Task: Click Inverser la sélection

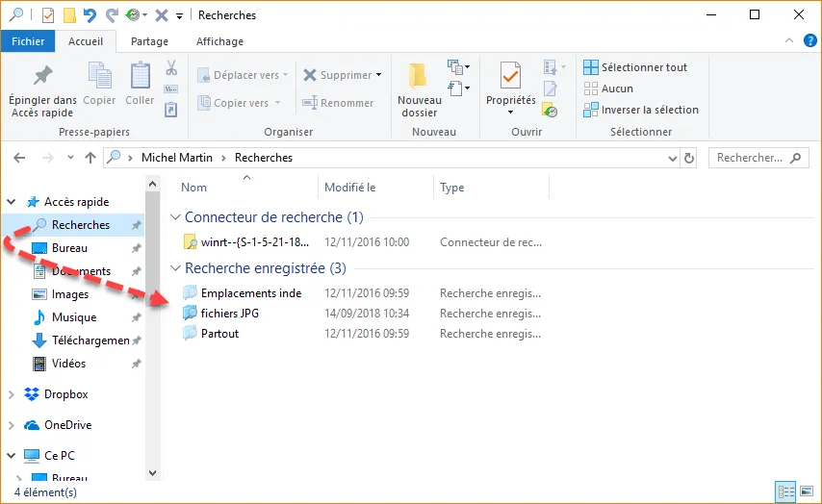Action: tap(641, 110)
